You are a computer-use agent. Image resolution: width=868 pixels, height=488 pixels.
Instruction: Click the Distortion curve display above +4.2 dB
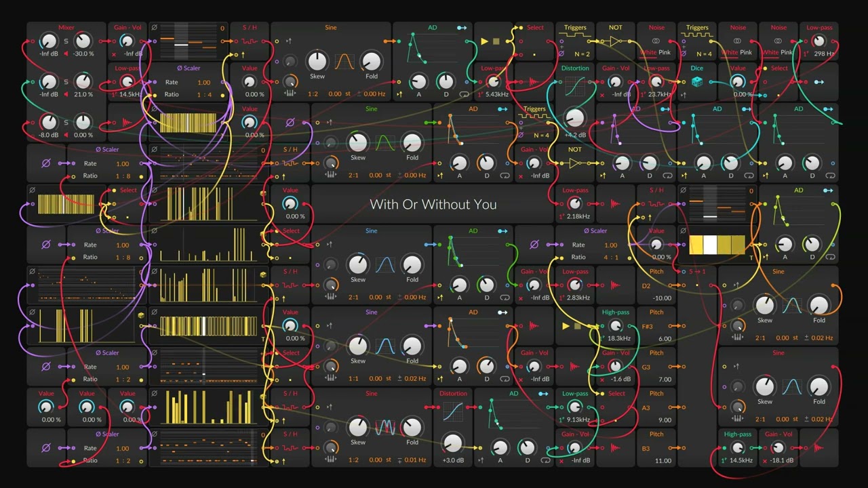pos(575,87)
